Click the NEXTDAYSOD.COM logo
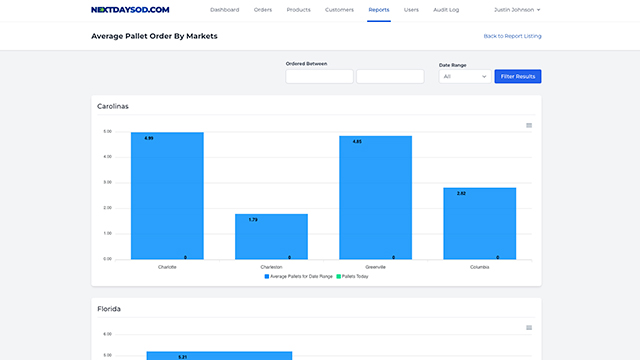 tap(130, 10)
